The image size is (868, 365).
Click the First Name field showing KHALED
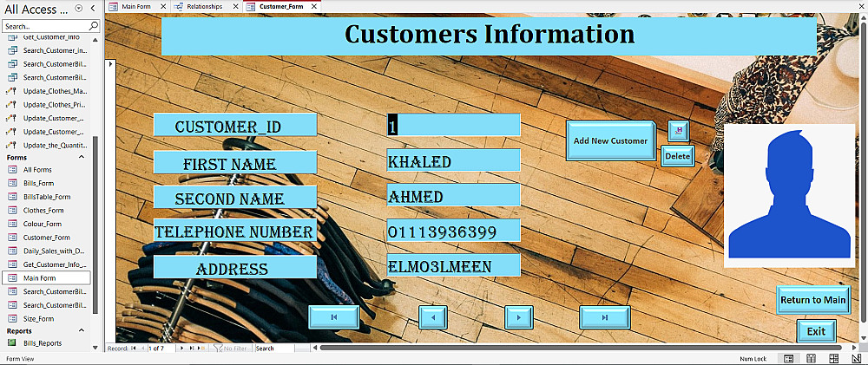click(x=453, y=160)
